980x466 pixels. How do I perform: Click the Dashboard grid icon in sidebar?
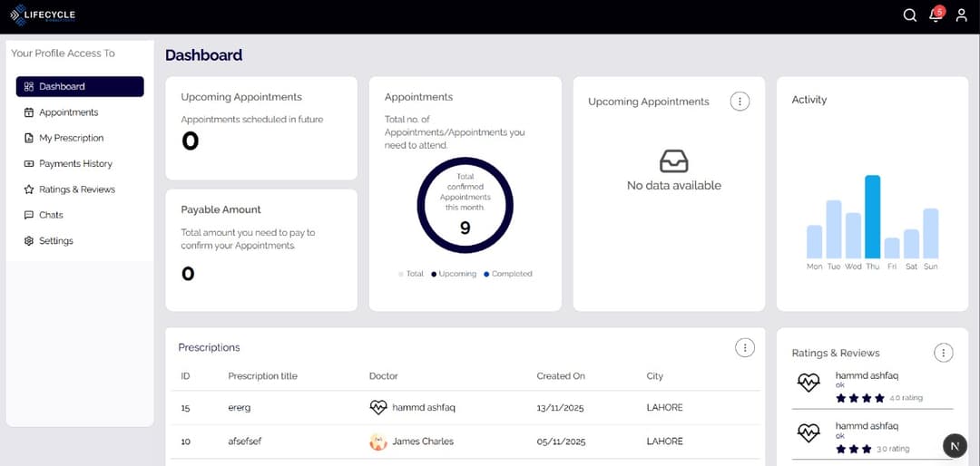[28, 87]
